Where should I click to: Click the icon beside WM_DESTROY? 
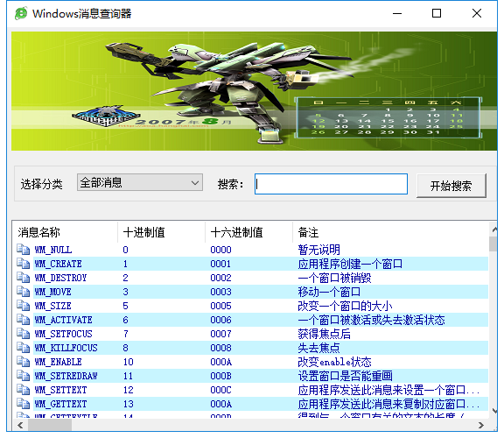tap(23, 278)
